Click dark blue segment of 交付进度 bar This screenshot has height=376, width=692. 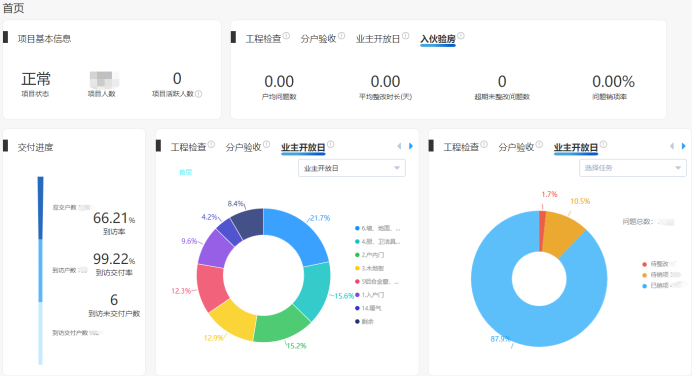40,208
